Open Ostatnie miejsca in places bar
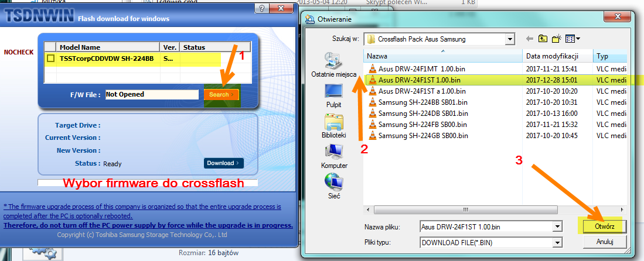644x261 pixels. pyautogui.click(x=333, y=65)
